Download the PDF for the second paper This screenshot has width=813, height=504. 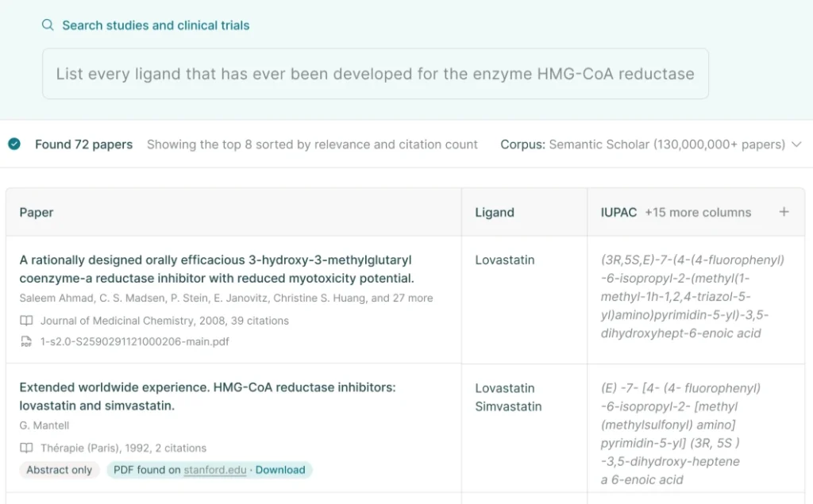tap(281, 470)
